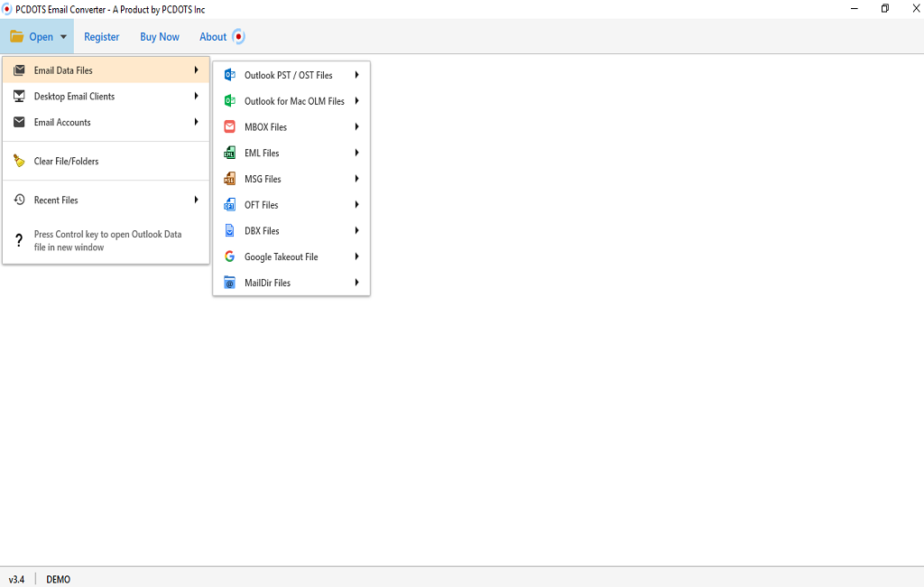This screenshot has height=587, width=924.
Task: Click the Email Data Files envelope icon
Action: pyautogui.click(x=19, y=70)
